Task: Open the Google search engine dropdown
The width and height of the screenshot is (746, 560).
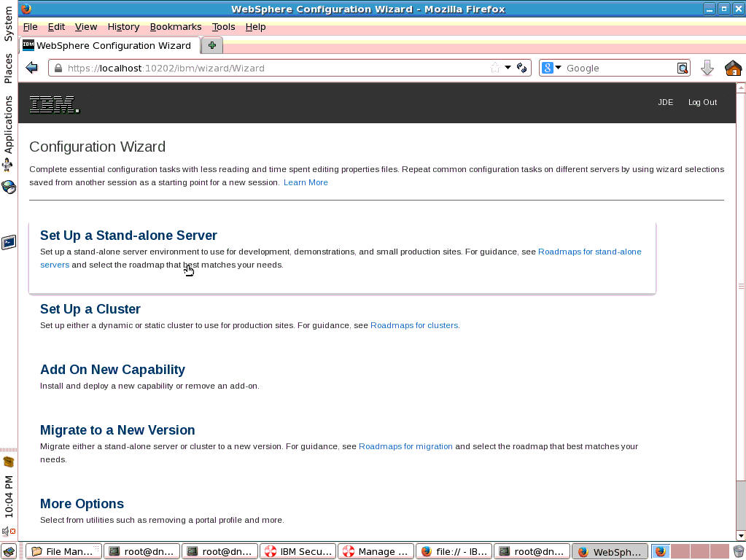Action: pyautogui.click(x=558, y=68)
